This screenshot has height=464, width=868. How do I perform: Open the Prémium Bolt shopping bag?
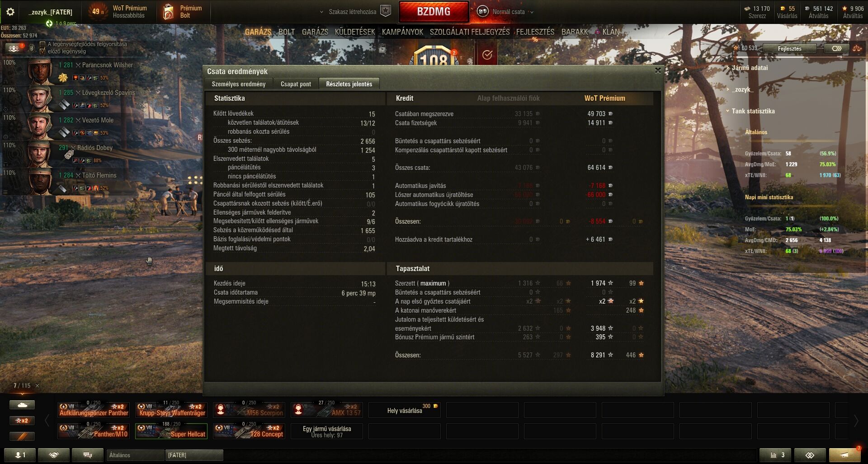point(168,12)
